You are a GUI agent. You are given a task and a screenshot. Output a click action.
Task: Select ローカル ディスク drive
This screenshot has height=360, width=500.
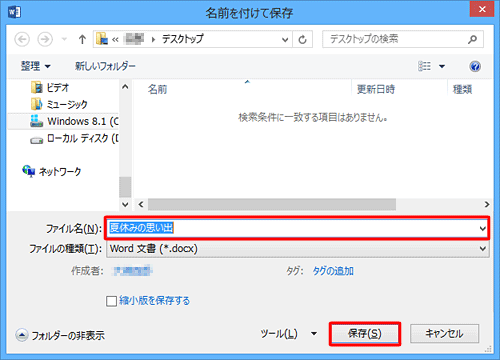[74, 138]
